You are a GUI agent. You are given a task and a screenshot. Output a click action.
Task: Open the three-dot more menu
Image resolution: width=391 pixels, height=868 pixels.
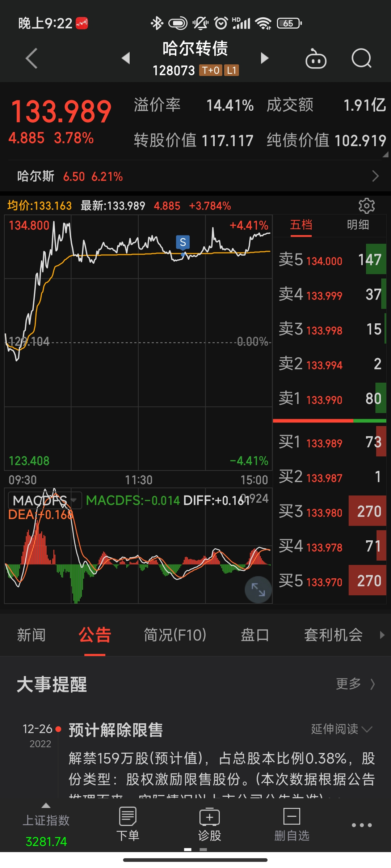362,825
